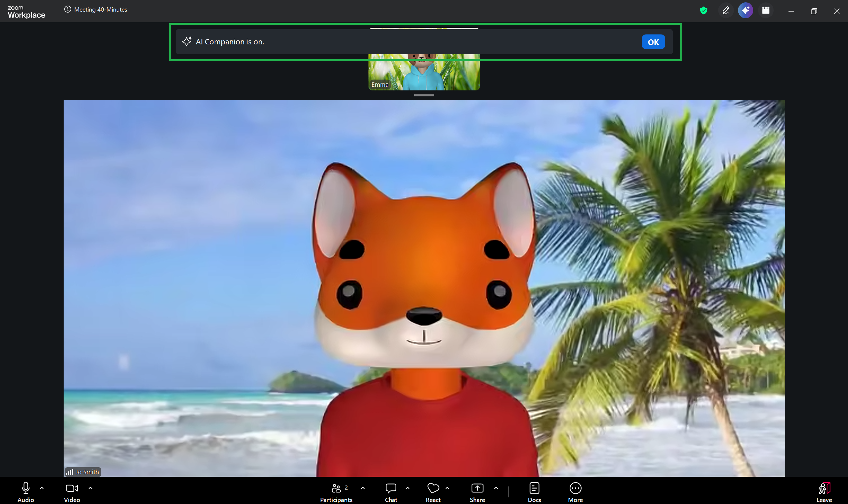The image size is (848, 504).
Task: Click the AI Companion sparkle icon in the banner
Action: [x=187, y=41]
